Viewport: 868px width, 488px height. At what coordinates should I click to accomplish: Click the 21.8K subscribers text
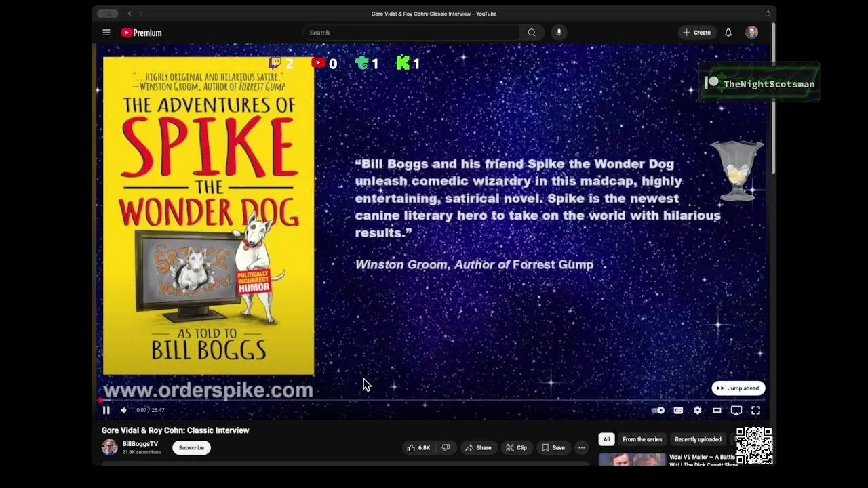click(142, 452)
